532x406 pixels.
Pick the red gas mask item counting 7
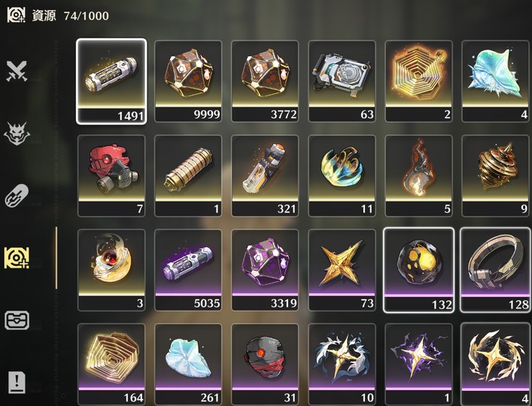click(111, 176)
